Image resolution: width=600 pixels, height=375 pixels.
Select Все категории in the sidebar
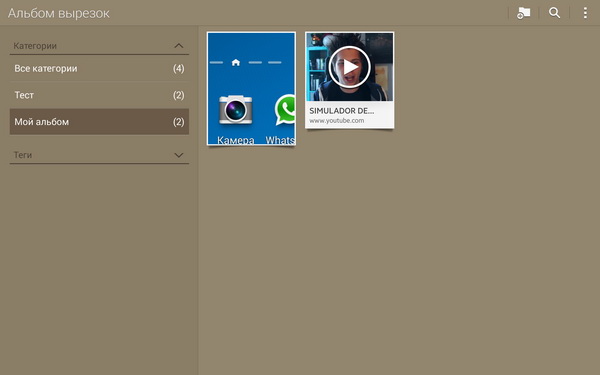pyautogui.click(x=99, y=68)
